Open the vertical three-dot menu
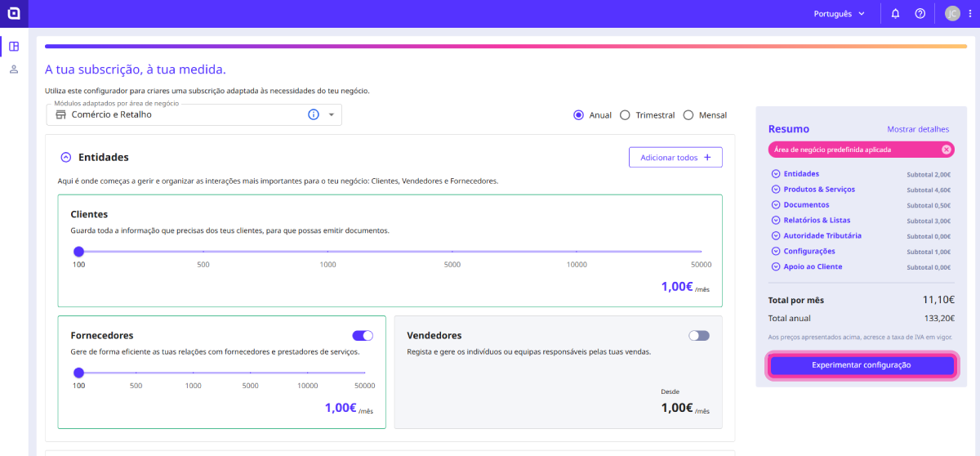The image size is (980, 456). point(969,14)
